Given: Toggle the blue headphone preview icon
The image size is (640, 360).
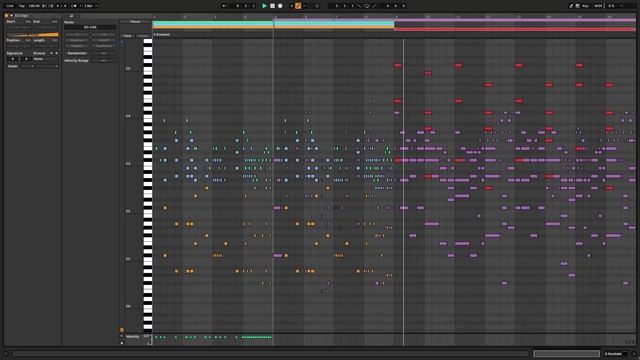Looking at the screenshot, I should pos(122,42).
